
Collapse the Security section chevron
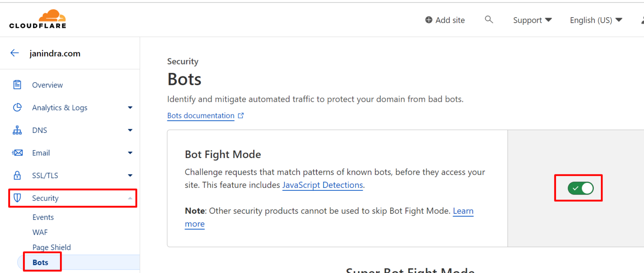130,198
